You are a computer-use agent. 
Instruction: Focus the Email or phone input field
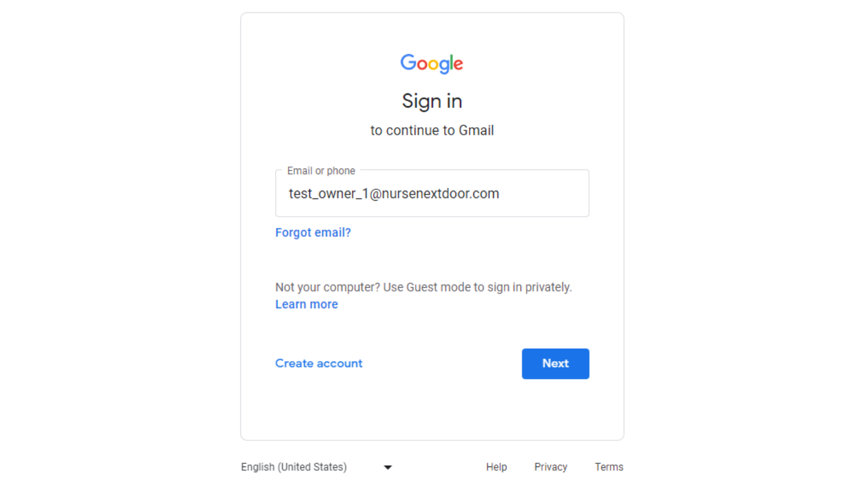pyautogui.click(x=432, y=193)
